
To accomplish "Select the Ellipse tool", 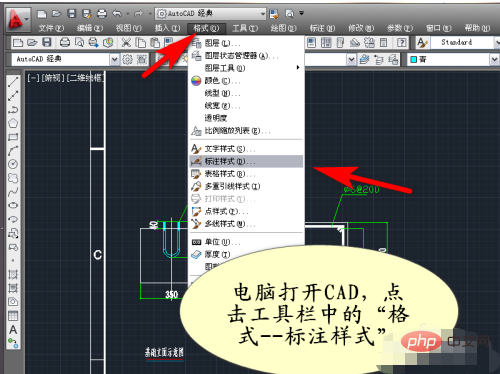I will click(13, 205).
